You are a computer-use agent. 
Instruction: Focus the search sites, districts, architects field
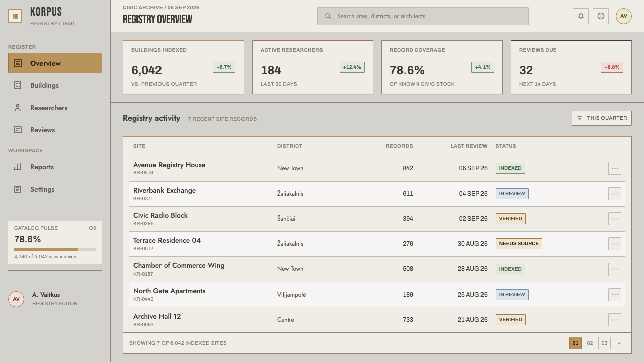click(423, 16)
